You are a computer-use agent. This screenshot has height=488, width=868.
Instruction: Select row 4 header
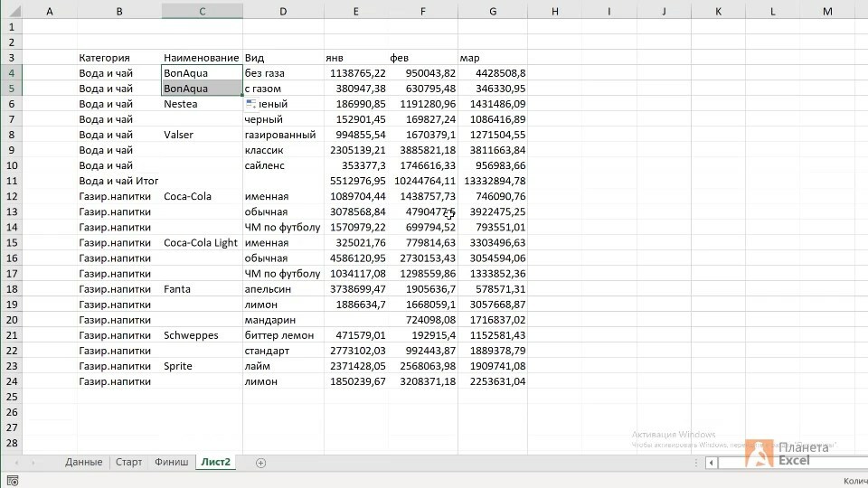[12, 73]
